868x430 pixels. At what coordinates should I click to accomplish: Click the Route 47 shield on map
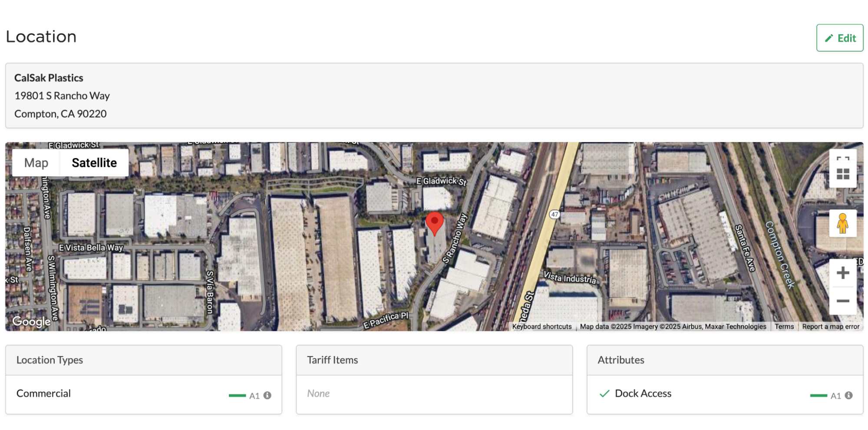click(x=554, y=214)
